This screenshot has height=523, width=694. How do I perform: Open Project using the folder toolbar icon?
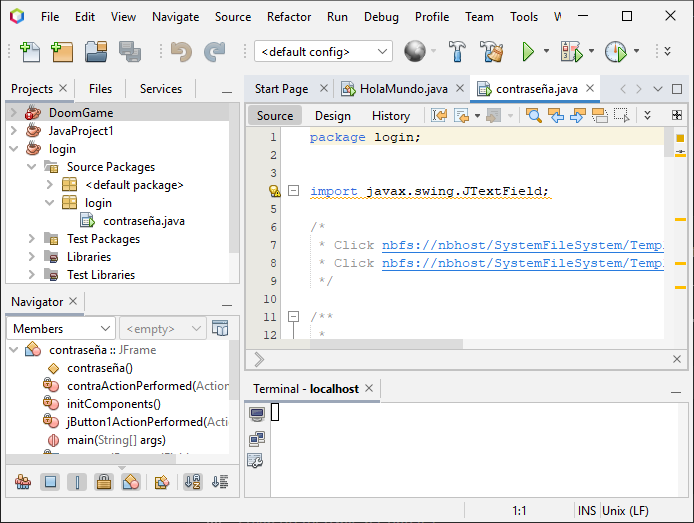point(96,51)
